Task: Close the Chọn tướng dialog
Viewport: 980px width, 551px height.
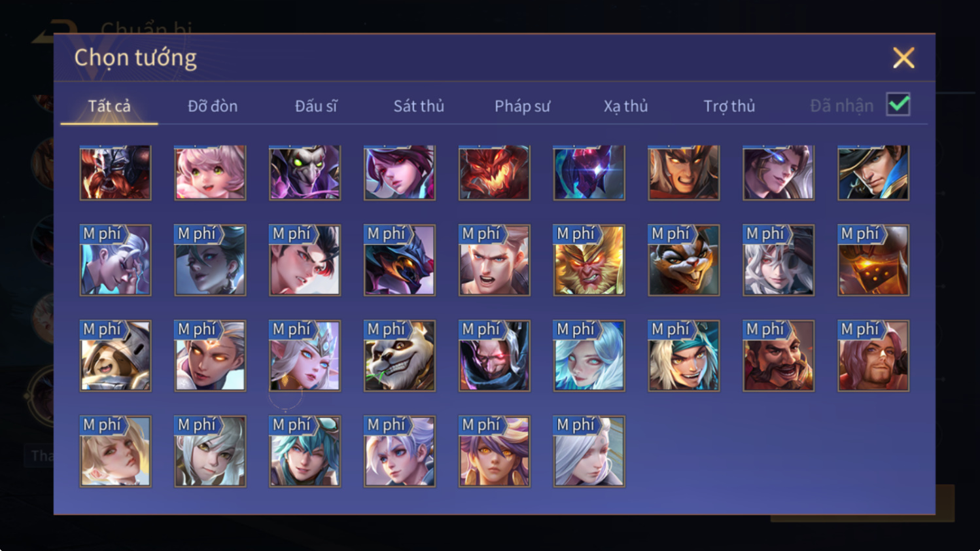Action: point(903,58)
